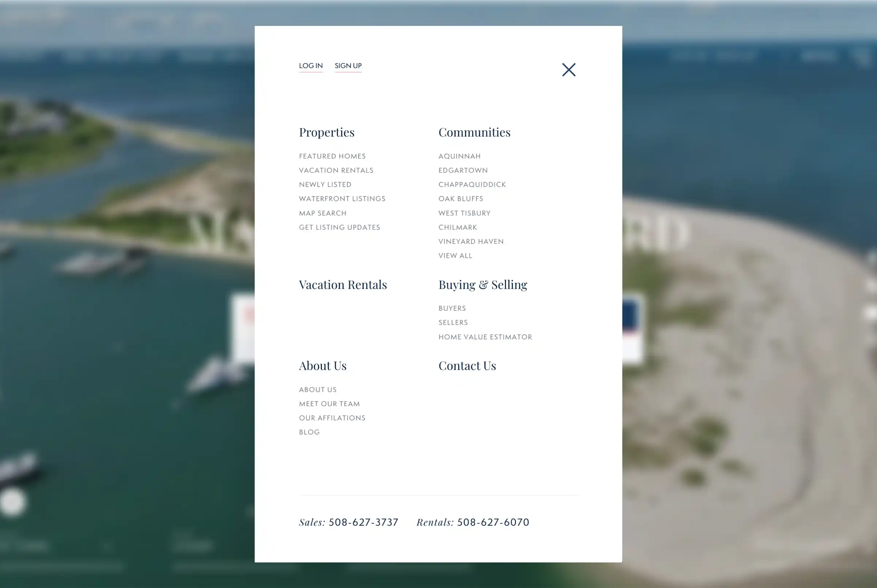877x588 pixels.
Task: Open Meet Our Team
Action: tap(329, 404)
